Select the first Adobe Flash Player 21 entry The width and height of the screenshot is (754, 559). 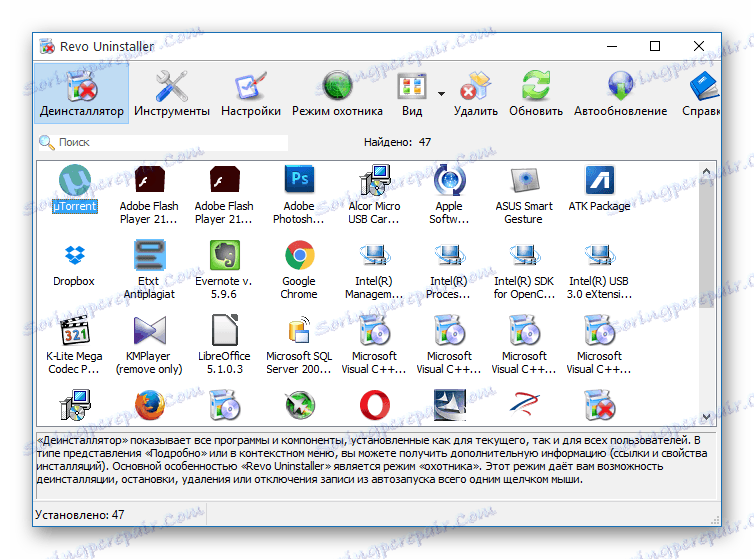(x=149, y=195)
